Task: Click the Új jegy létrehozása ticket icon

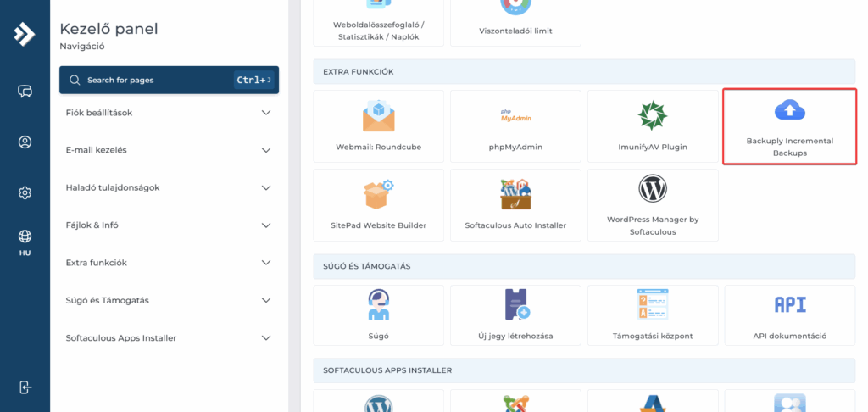Action: pos(516,304)
